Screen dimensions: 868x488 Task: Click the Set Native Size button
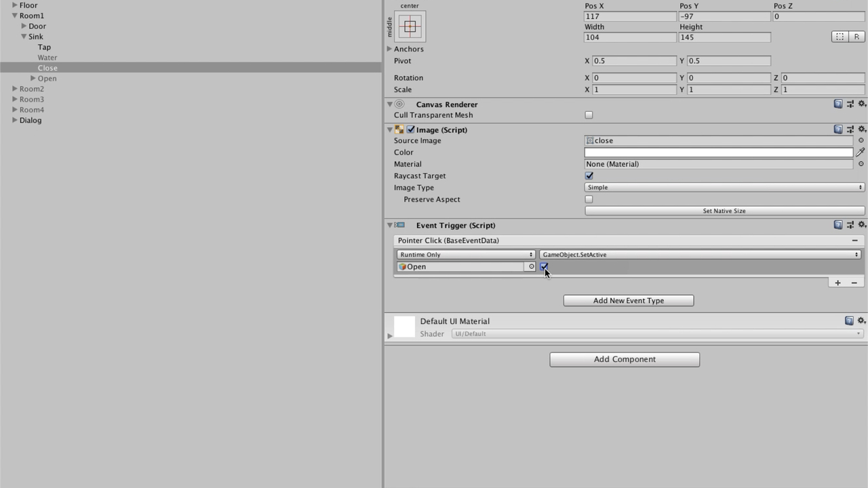click(x=724, y=211)
